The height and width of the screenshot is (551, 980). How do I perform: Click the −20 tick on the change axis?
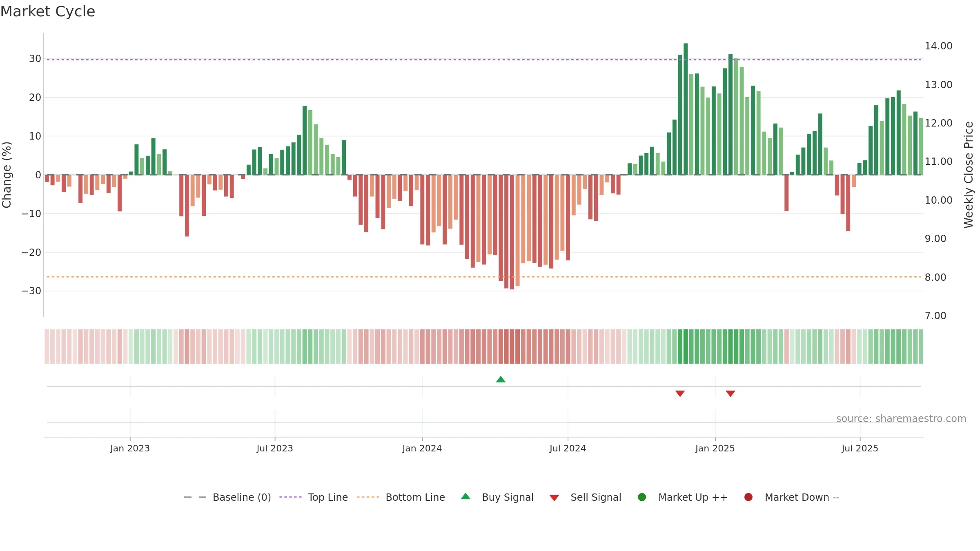[x=31, y=253]
